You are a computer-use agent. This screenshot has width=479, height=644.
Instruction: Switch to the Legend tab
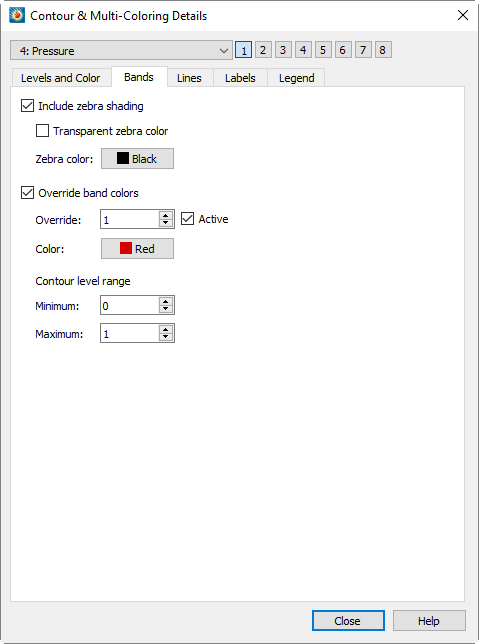point(297,78)
